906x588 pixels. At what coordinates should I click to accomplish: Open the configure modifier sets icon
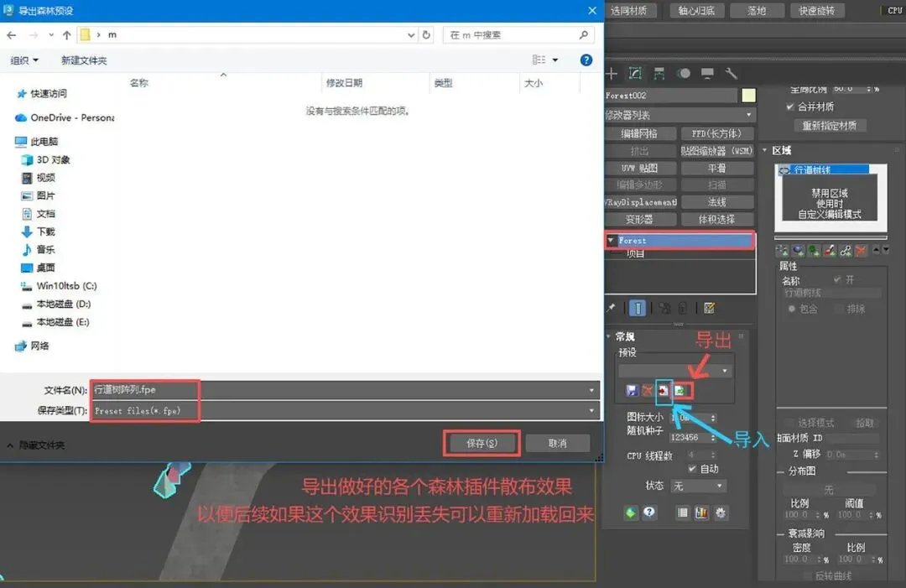coord(710,309)
